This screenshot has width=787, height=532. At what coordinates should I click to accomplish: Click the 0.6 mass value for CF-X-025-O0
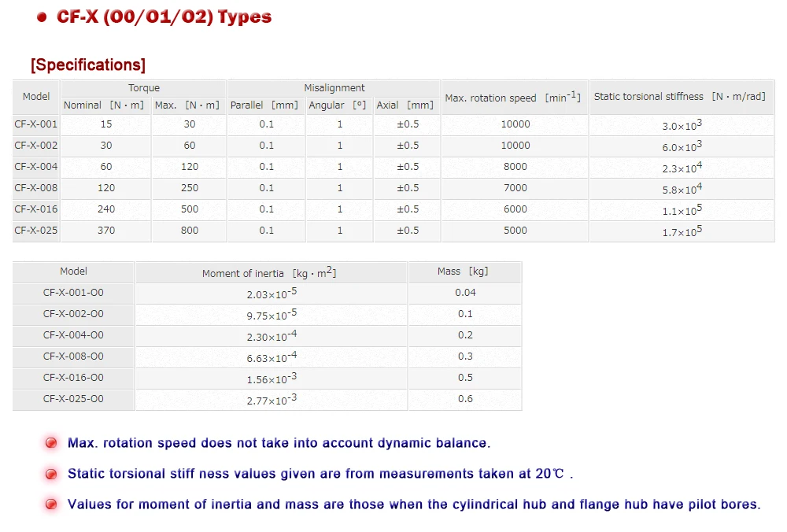click(x=465, y=399)
